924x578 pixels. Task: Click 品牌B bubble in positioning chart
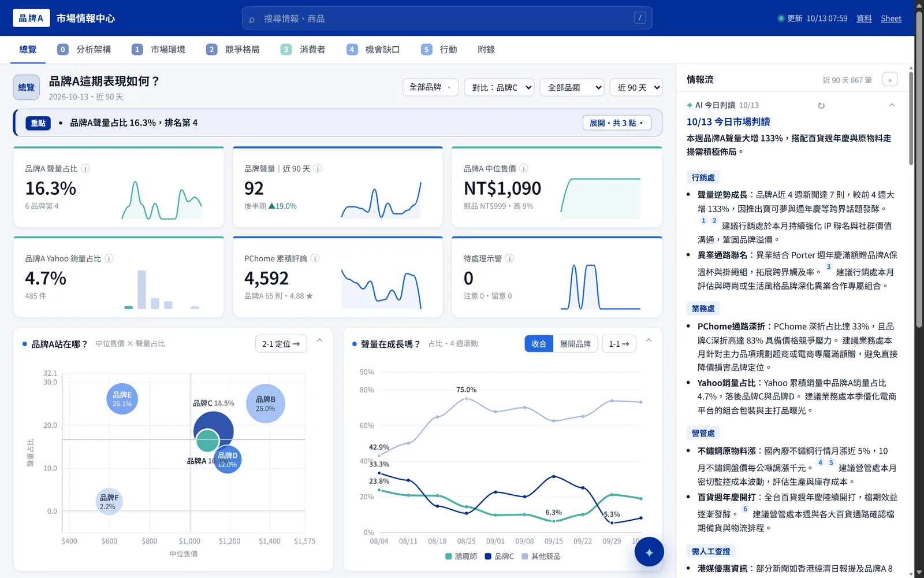tap(266, 403)
